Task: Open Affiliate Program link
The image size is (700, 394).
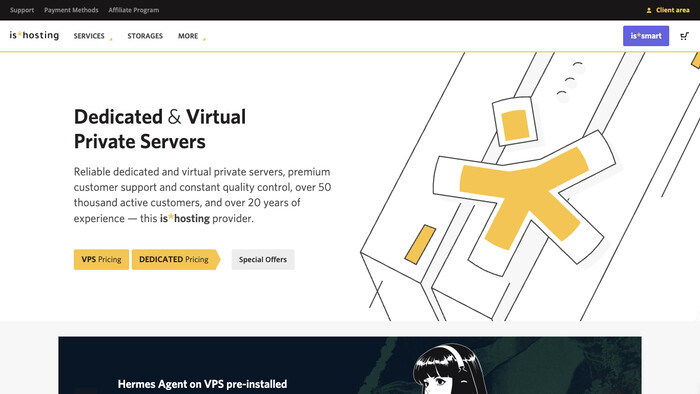Action: pyautogui.click(x=133, y=10)
